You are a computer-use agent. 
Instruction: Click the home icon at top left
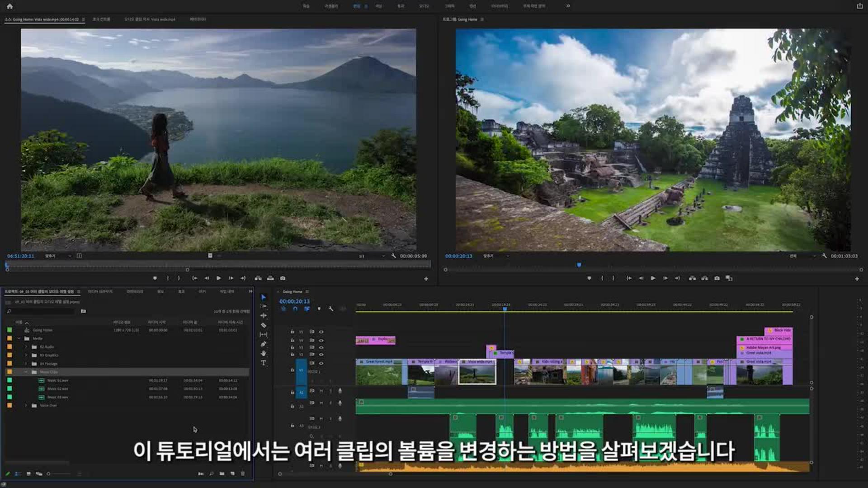tap(10, 6)
